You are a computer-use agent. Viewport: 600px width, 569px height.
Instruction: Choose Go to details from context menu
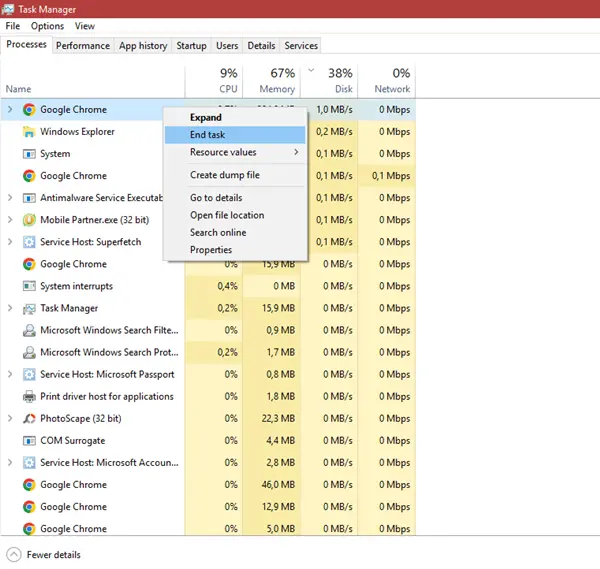(235, 198)
